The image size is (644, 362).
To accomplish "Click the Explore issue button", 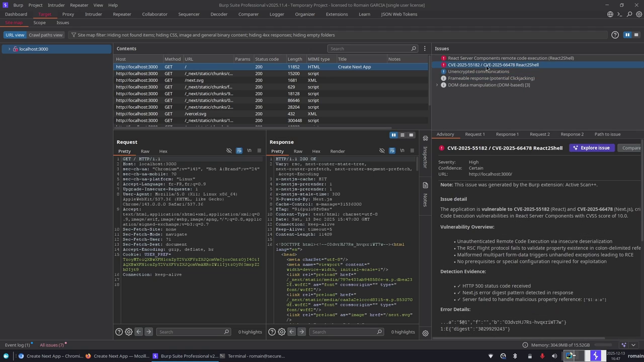I will pos(591,148).
